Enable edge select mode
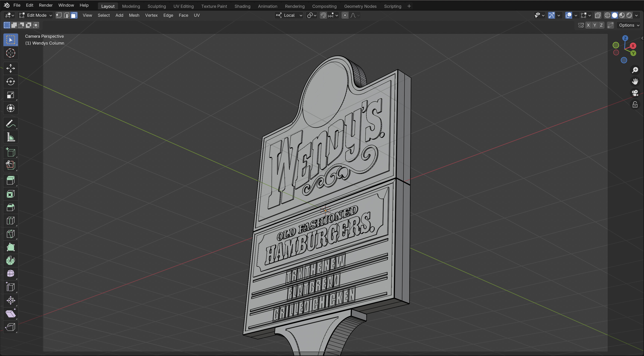 [x=66, y=15]
